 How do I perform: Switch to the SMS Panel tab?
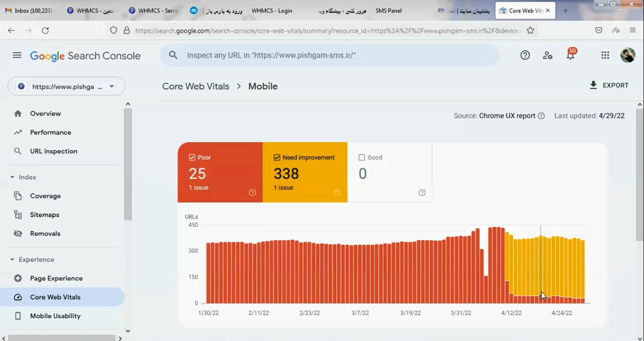[388, 10]
